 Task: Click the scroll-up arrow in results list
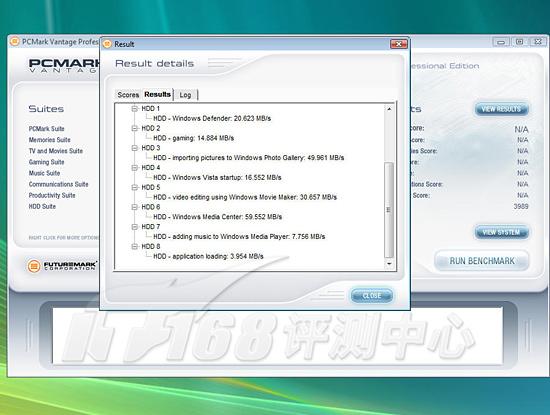click(x=389, y=109)
